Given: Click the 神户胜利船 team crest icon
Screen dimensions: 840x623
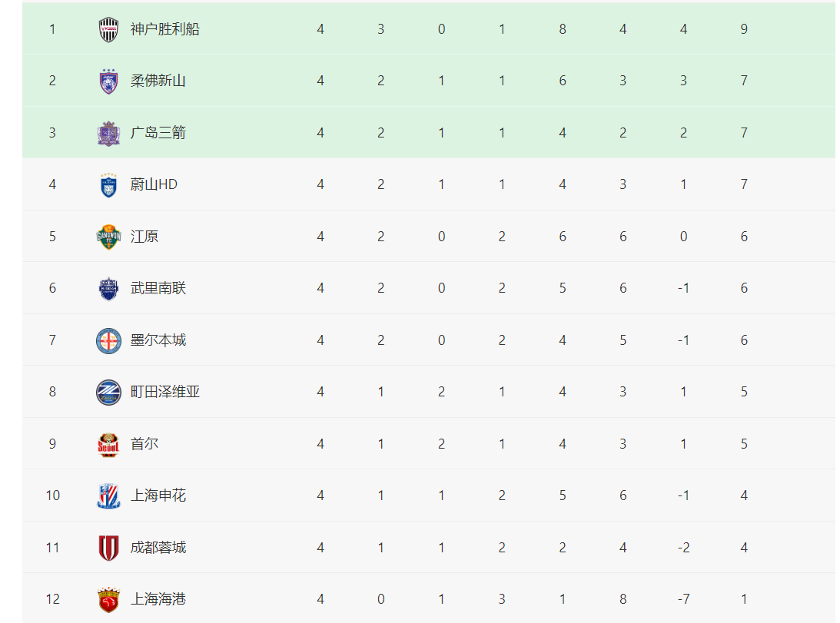Looking at the screenshot, I should point(108,30).
